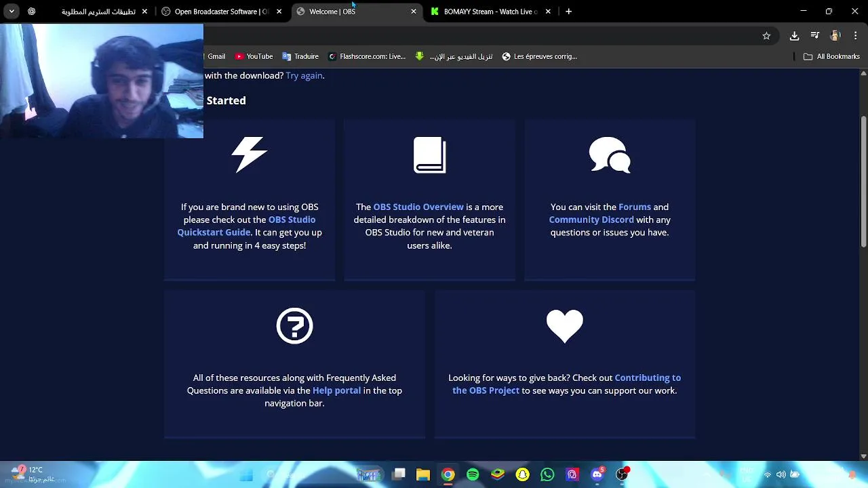The image size is (868, 488).
Task: Open the Chrome three-dot menu
Action: click(x=855, y=36)
